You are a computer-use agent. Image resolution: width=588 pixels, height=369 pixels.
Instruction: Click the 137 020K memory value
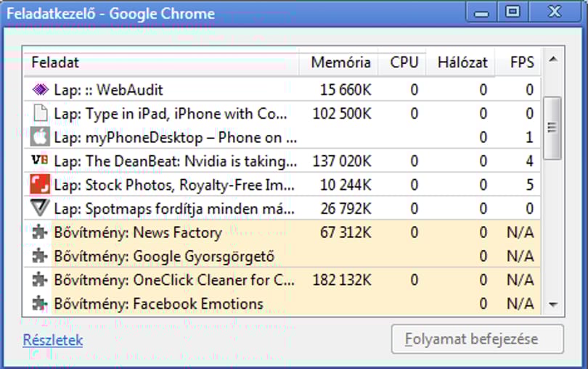tap(342, 161)
